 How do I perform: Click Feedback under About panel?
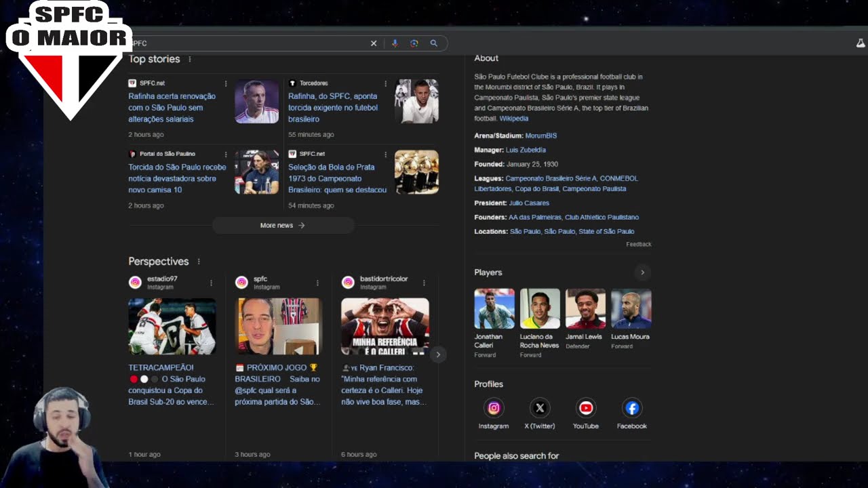pos(639,245)
